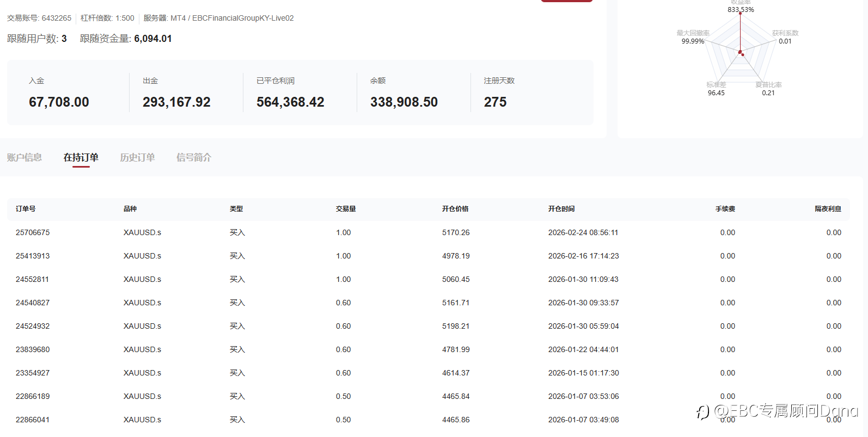Click the MT4 server name text
Screen dimensions: 868x437
tap(232, 18)
